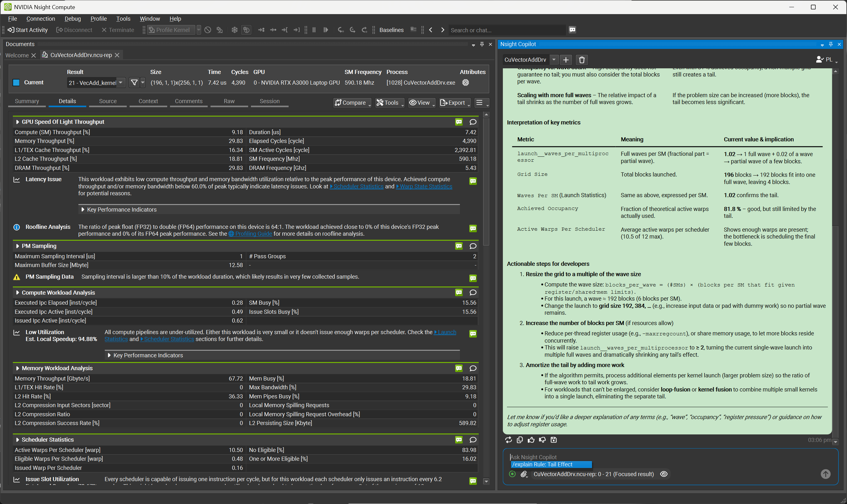The width and height of the screenshot is (847, 504).
Task: Open the Profile Kernel dropdown arrow
Action: coord(199,30)
